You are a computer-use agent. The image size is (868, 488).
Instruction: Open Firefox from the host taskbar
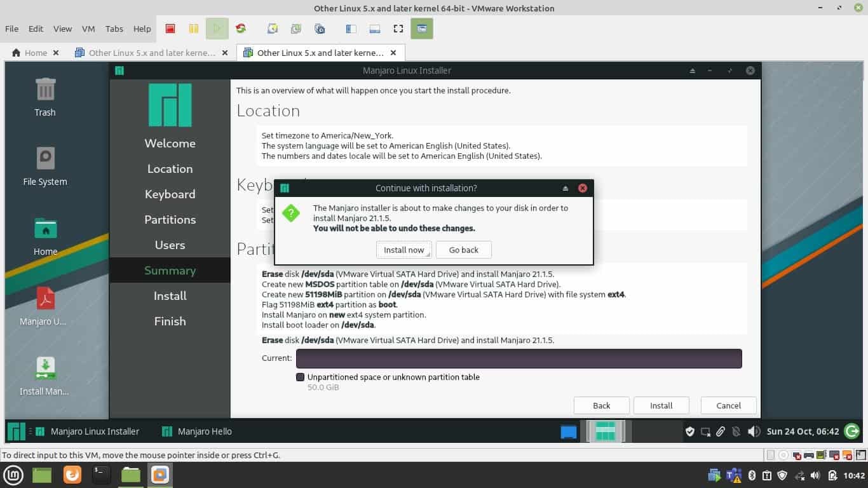72,475
